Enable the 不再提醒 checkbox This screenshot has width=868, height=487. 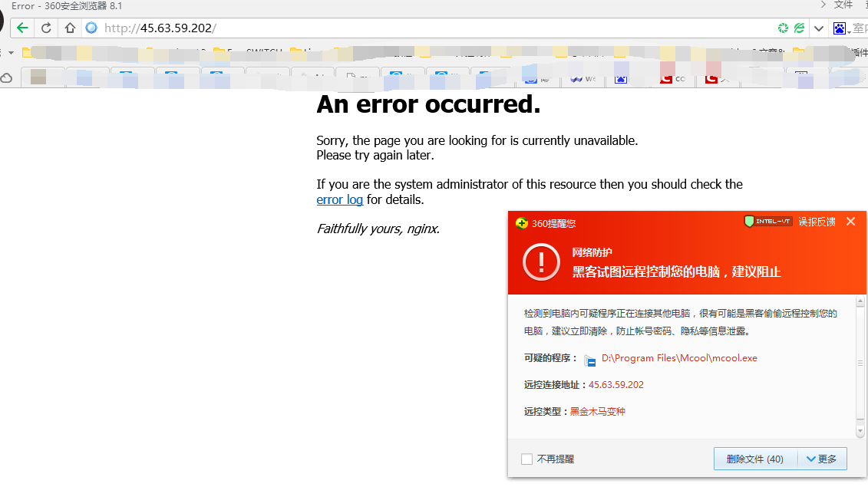pos(526,459)
